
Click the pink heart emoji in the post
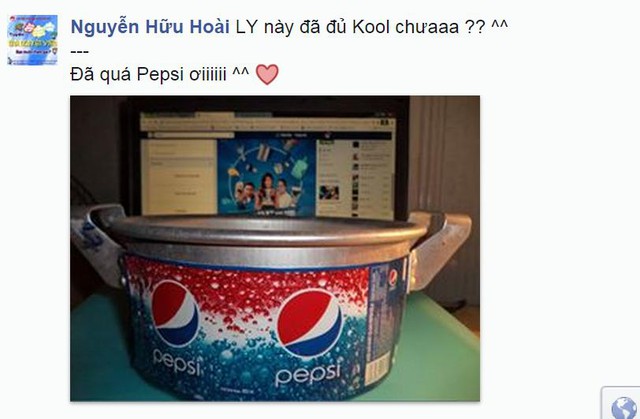point(267,74)
